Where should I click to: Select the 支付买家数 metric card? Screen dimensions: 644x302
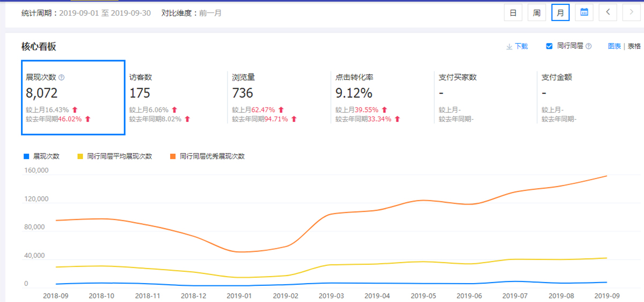coord(486,98)
